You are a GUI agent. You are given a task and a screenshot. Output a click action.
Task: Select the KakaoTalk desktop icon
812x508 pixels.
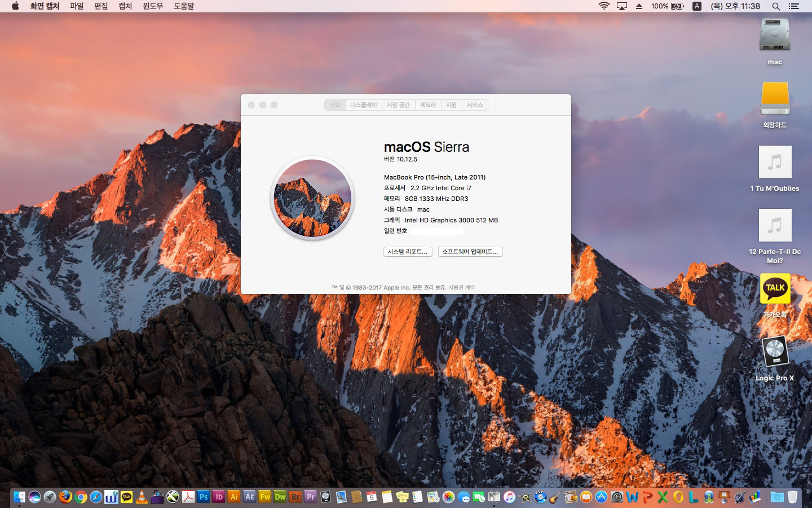click(775, 289)
